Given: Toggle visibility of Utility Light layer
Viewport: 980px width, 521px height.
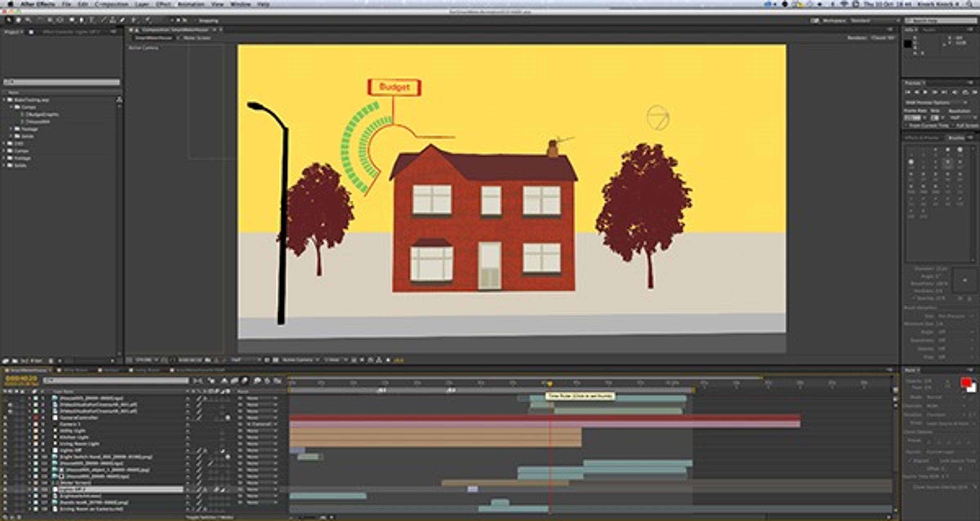Looking at the screenshot, I should [x=5, y=431].
